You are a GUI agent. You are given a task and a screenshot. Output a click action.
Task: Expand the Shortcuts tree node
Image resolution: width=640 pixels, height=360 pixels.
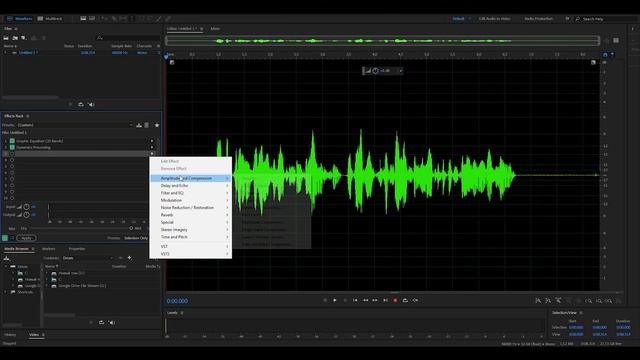[x=6, y=292]
